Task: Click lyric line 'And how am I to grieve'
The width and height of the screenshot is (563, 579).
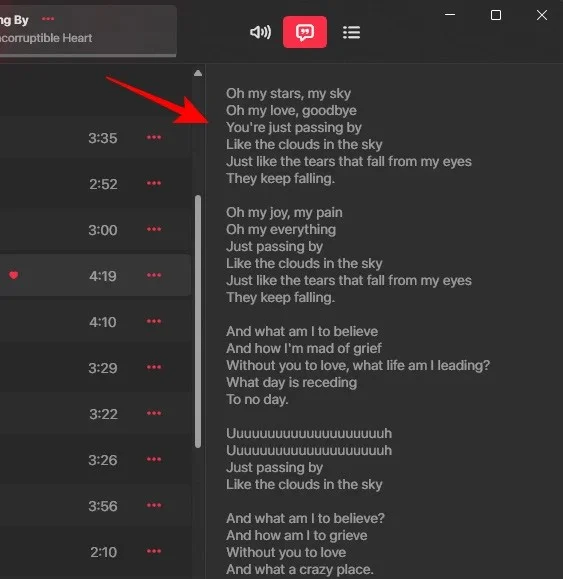Action: 297,535
